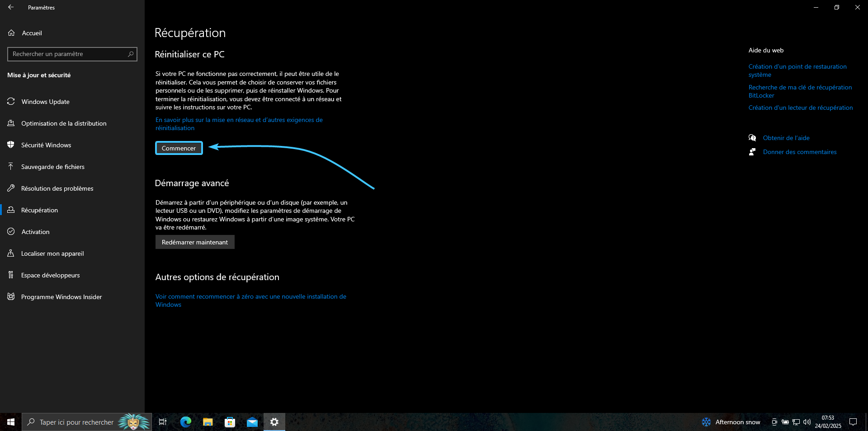Click the Sécurité Windows shield icon

[11, 145]
